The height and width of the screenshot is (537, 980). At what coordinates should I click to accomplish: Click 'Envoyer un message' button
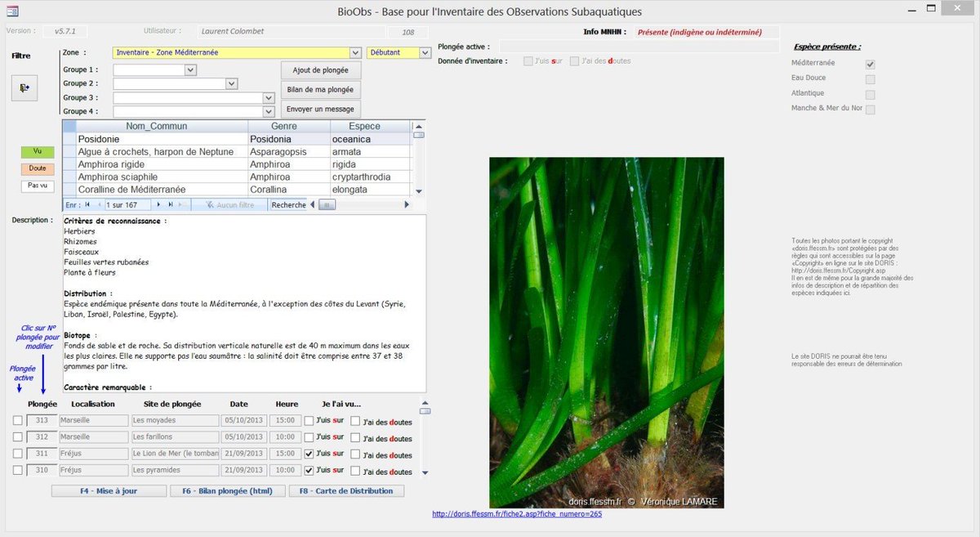pyautogui.click(x=320, y=109)
